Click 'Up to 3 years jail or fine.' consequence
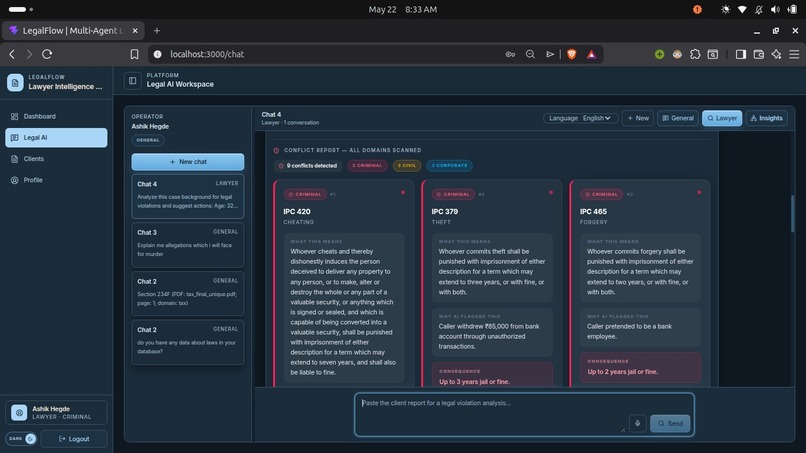806x453 pixels. click(x=474, y=382)
